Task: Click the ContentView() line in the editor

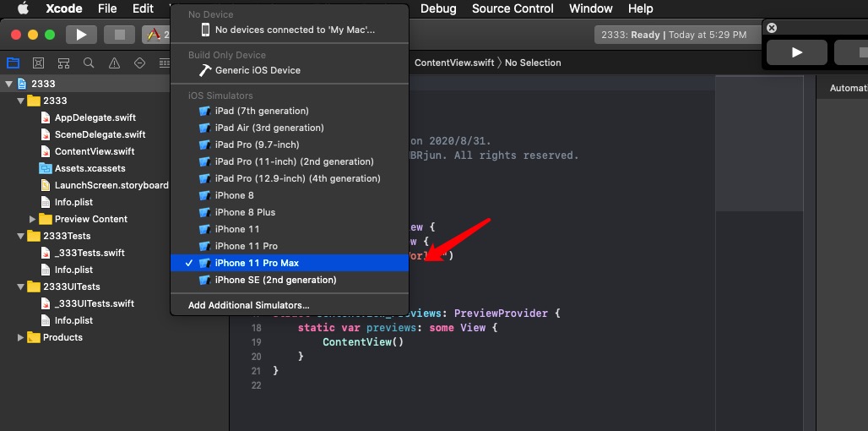Action: [x=363, y=341]
